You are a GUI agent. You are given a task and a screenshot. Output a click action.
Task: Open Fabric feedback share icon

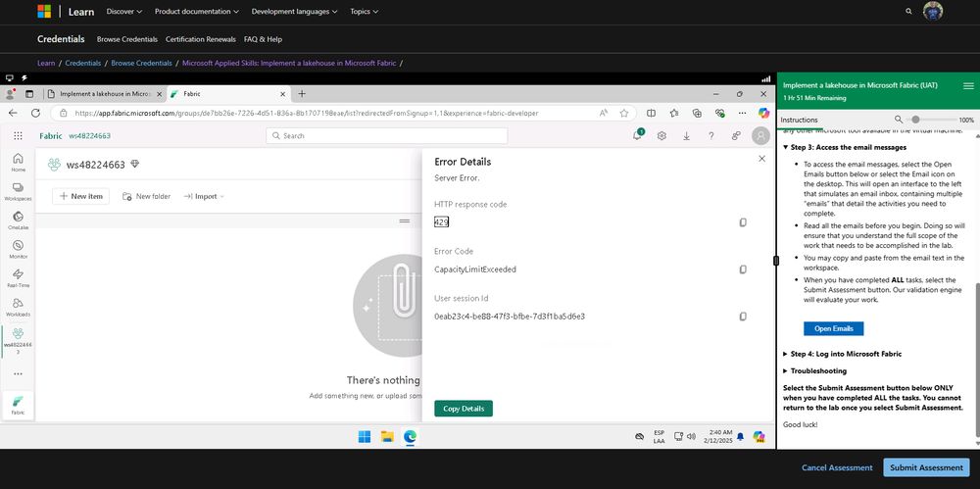coord(736,135)
